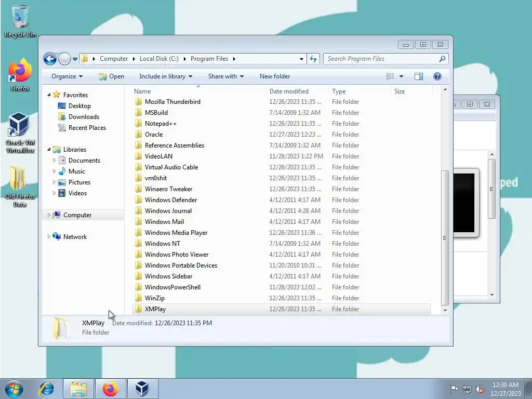Select the Windows Media Player folder
This screenshot has height=399, width=532.
[176, 233]
